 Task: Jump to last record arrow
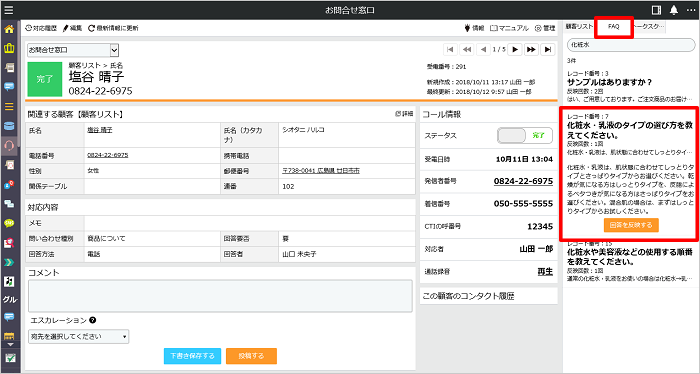[548, 50]
